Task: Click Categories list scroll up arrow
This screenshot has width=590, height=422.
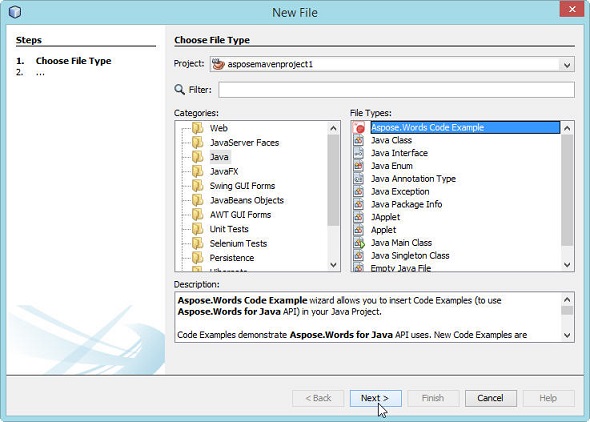Action: pos(333,129)
